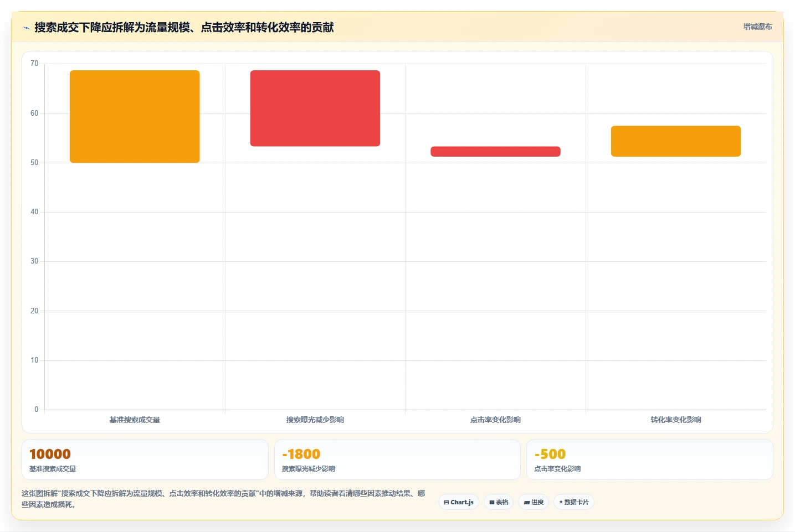The height and width of the screenshot is (532, 795).
Task: Click the 进度 chip
Action: 534,502
